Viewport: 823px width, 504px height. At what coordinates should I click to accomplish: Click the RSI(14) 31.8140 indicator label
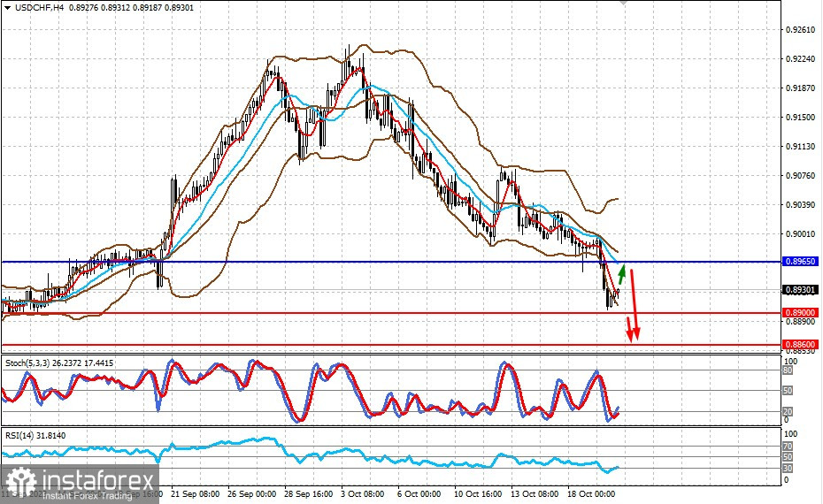[35, 435]
